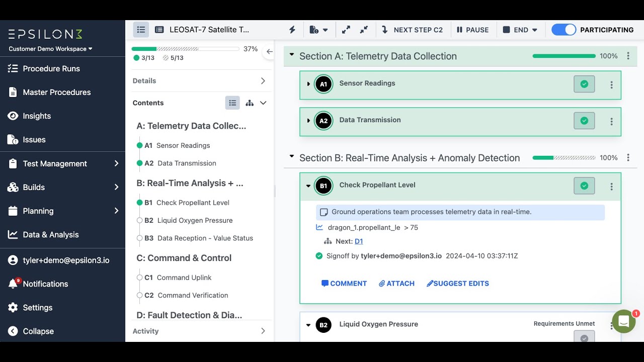
Task: Select B3 Data Reception - Value Status
Action: pyautogui.click(x=198, y=238)
